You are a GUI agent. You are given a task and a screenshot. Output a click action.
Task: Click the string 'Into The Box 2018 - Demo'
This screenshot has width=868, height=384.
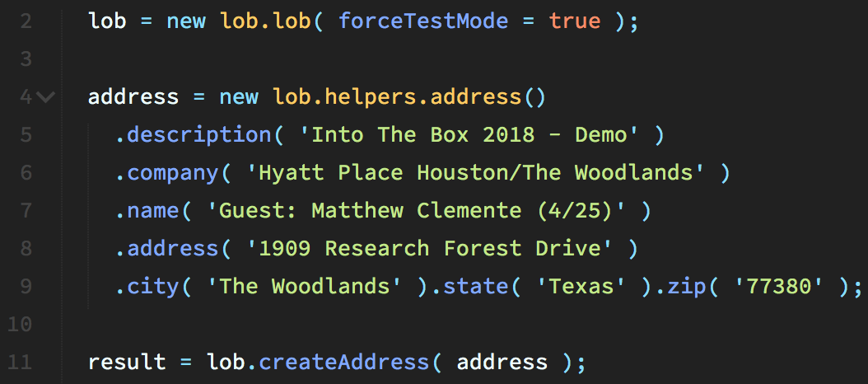469,134
